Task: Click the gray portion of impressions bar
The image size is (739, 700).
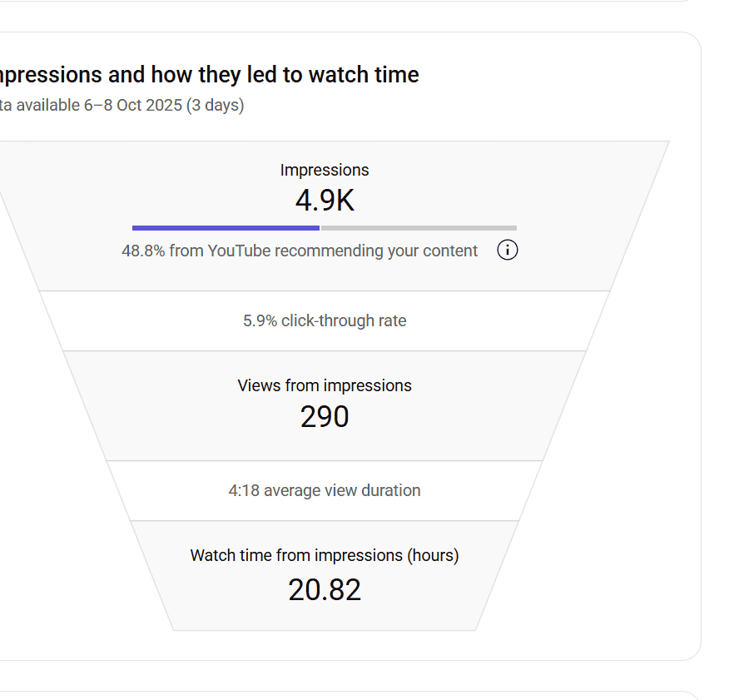Action: [x=419, y=227]
